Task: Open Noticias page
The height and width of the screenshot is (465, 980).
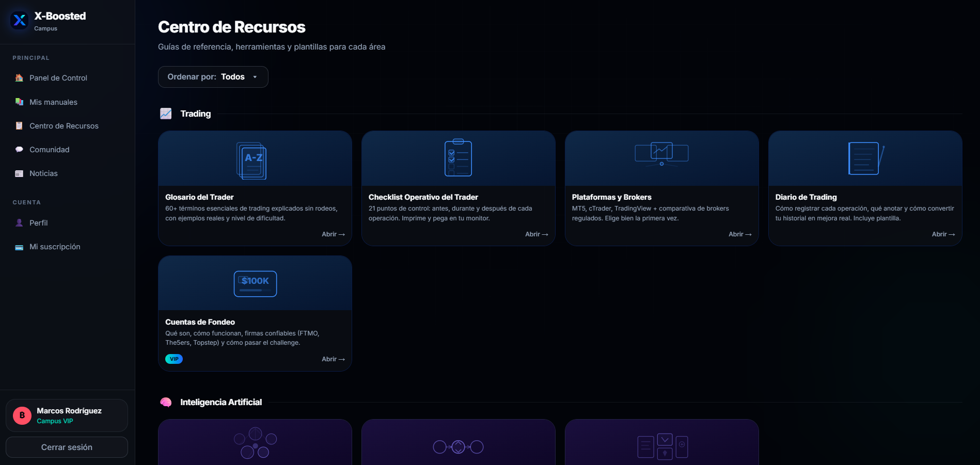Action: 67,173
